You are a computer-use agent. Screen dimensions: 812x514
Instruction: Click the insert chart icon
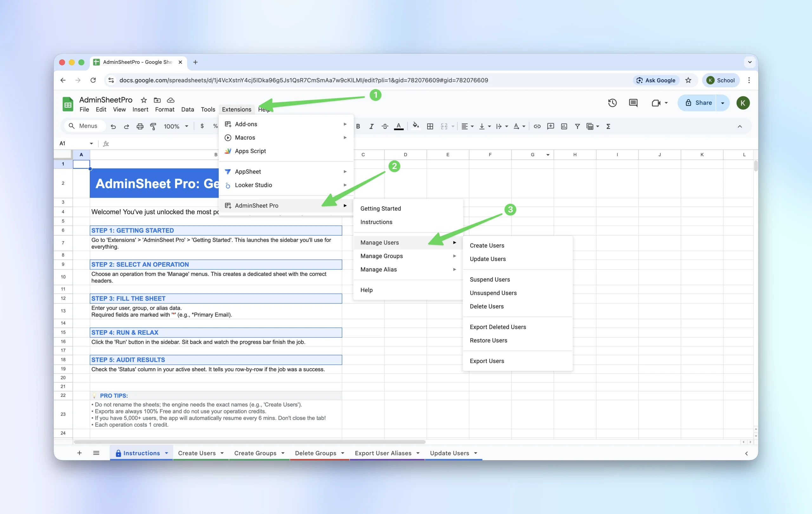[564, 126]
